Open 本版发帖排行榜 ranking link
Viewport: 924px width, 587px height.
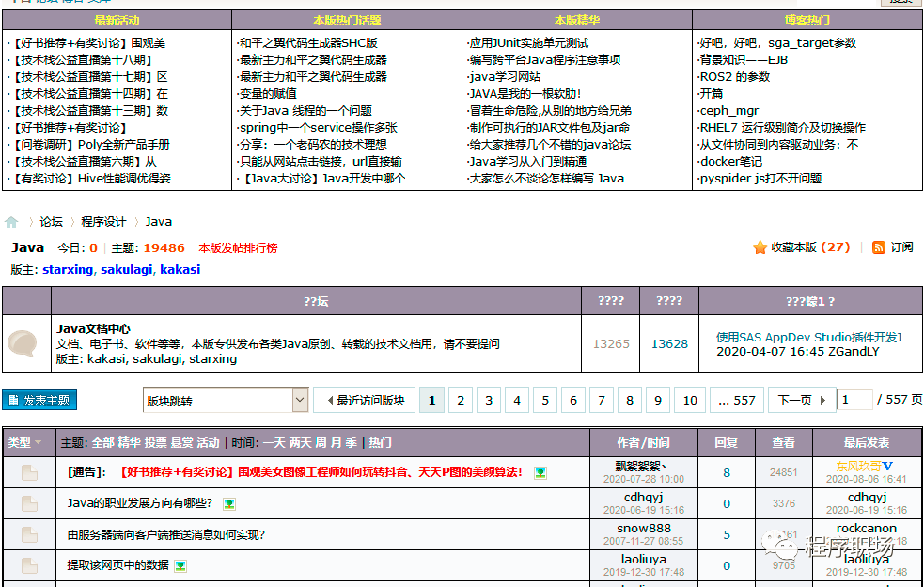click(238, 247)
